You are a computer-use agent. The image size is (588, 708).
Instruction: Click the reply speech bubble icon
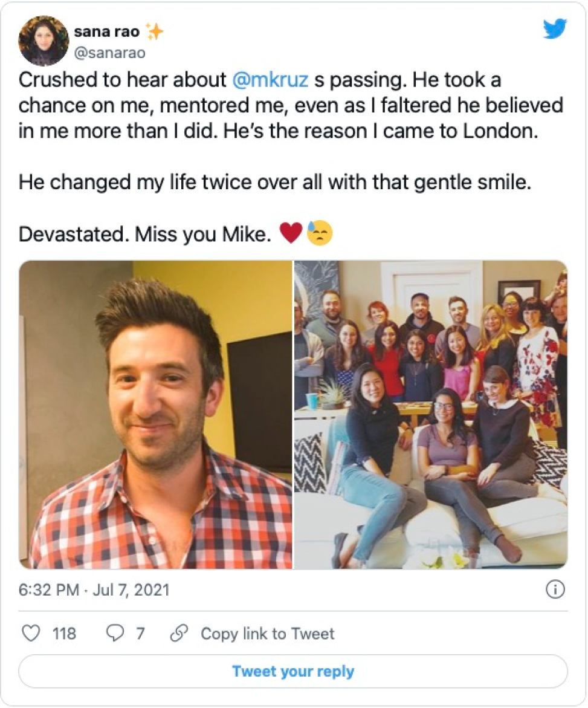[115, 633]
